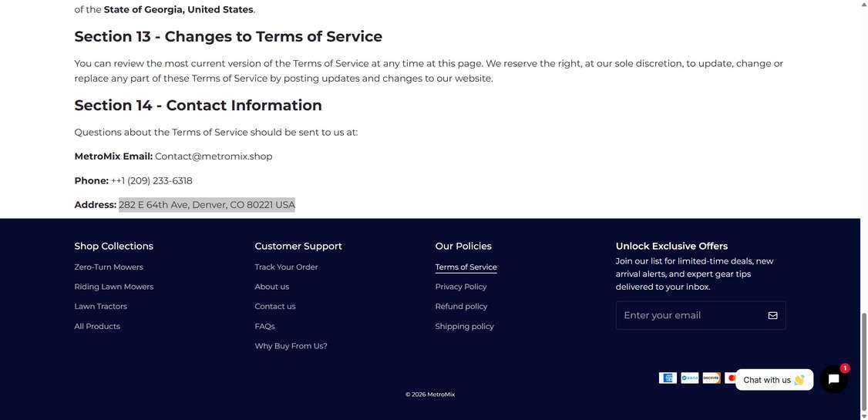Viewport: 868px width, 420px height.
Task: Open Track Your Order page
Action: click(286, 267)
